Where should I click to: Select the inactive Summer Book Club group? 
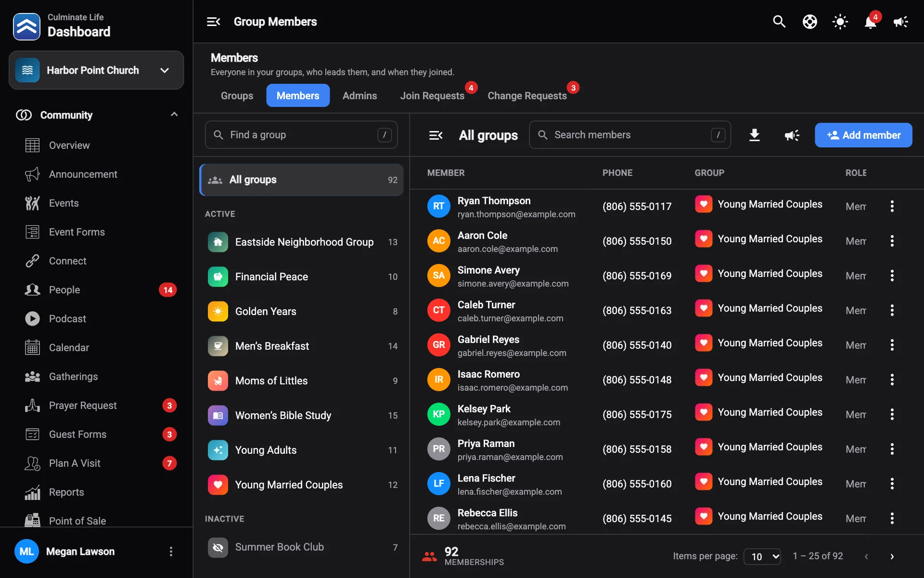click(x=302, y=547)
